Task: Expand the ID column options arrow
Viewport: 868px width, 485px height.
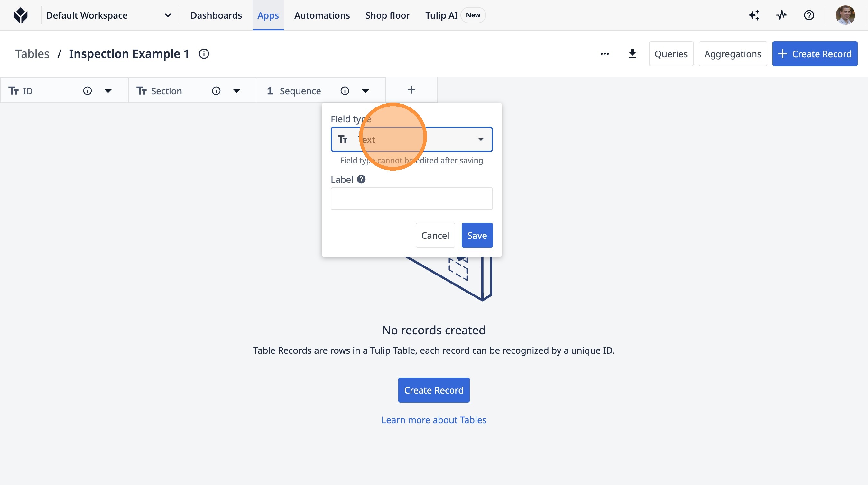Action: [108, 91]
